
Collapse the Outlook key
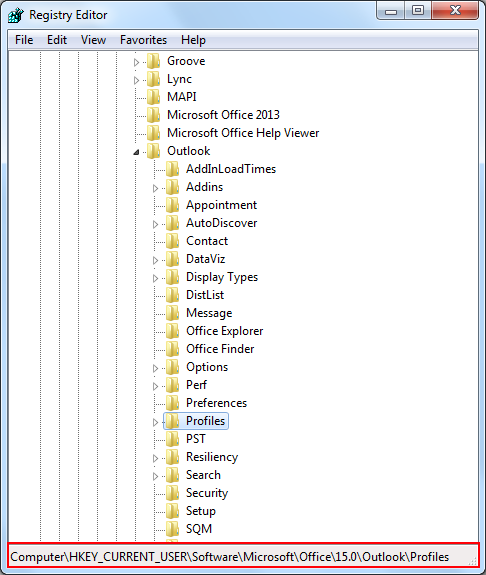click(x=136, y=152)
